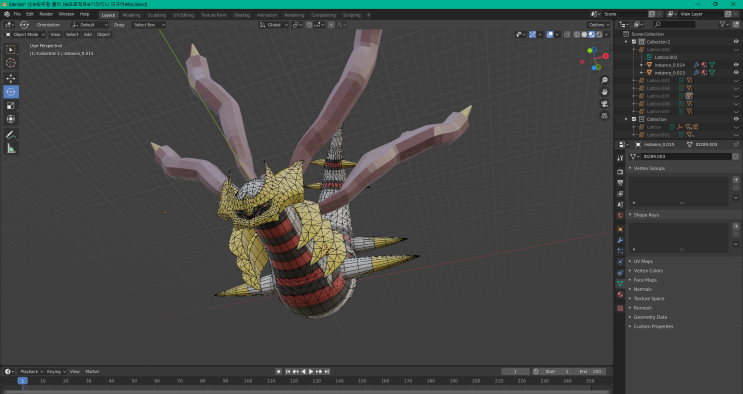Open the Object properties tab icon
This screenshot has width=743, height=394.
tap(620, 229)
